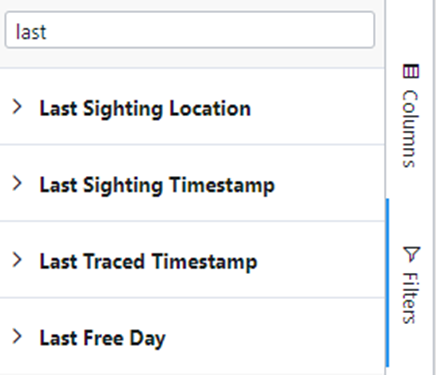436x375 pixels.
Task: Expand Last Sighting Timestamp chevron arrow
Action: point(17,183)
